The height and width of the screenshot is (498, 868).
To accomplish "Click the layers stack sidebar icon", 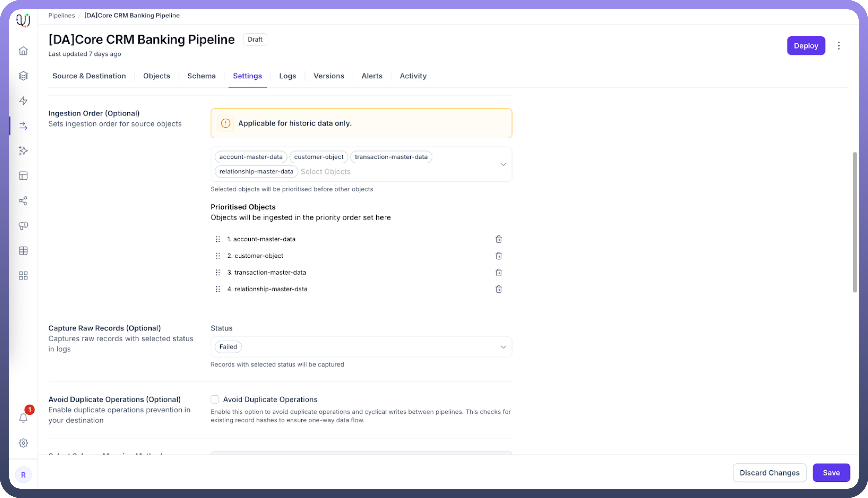I will [x=23, y=76].
